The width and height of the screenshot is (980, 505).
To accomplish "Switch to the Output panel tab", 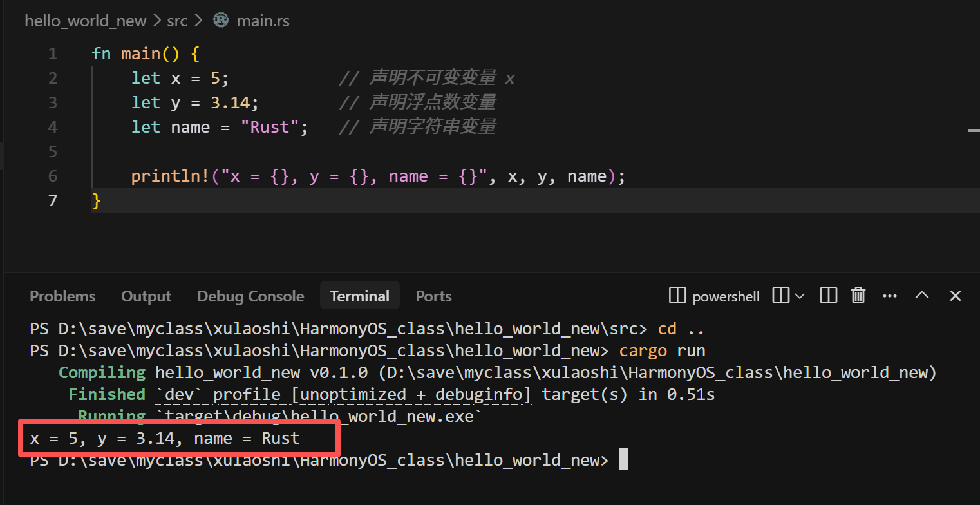I will tap(146, 296).
